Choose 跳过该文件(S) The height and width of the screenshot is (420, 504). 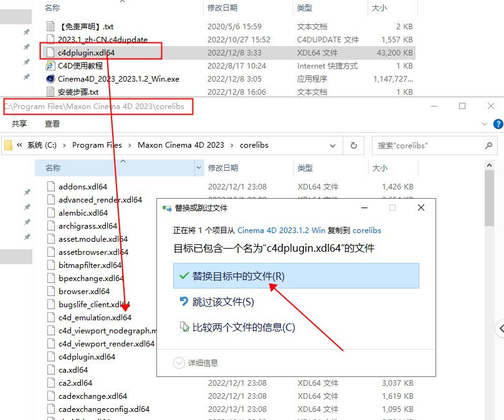point(223,302)
